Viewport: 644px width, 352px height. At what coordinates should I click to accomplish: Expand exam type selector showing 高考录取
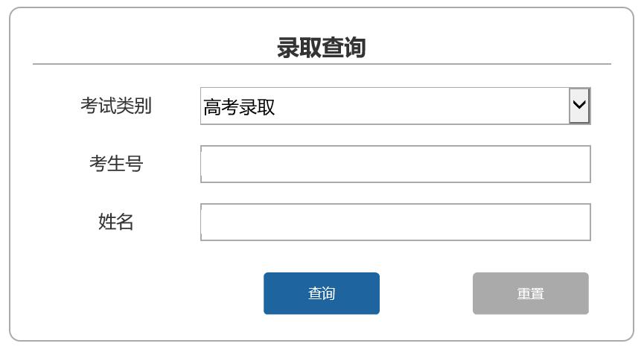(x=395, y=106)
